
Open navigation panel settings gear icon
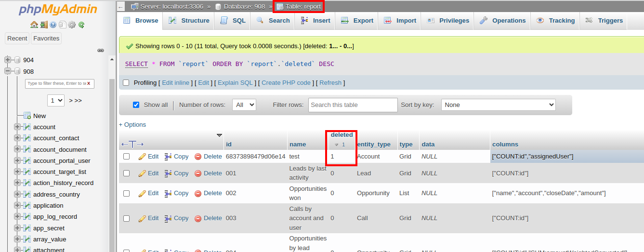72,25
